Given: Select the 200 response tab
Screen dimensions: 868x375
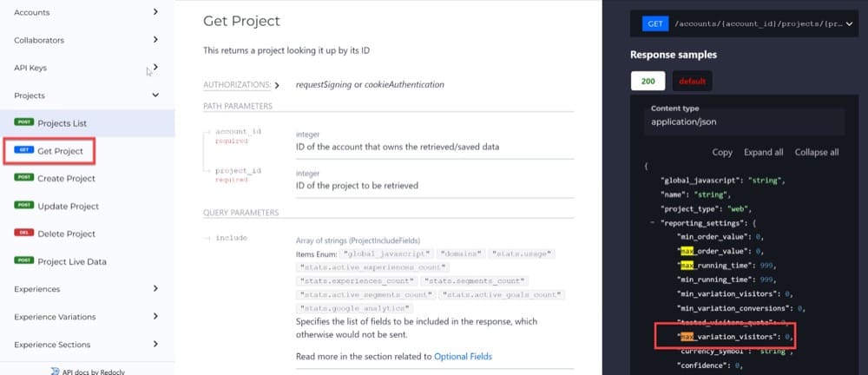Looking at the screenshot, I should tap(648, 81).
